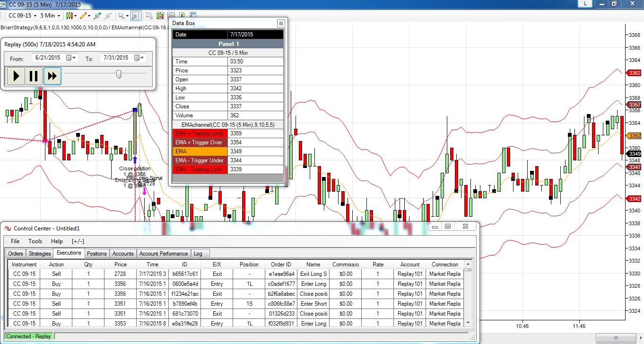Play the market replay

tap(16, 76)
